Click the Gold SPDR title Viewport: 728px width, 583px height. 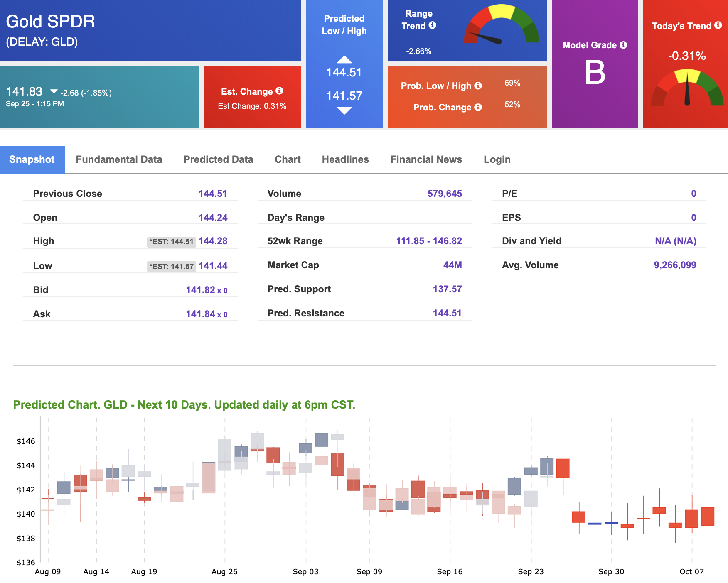point(51,22)
